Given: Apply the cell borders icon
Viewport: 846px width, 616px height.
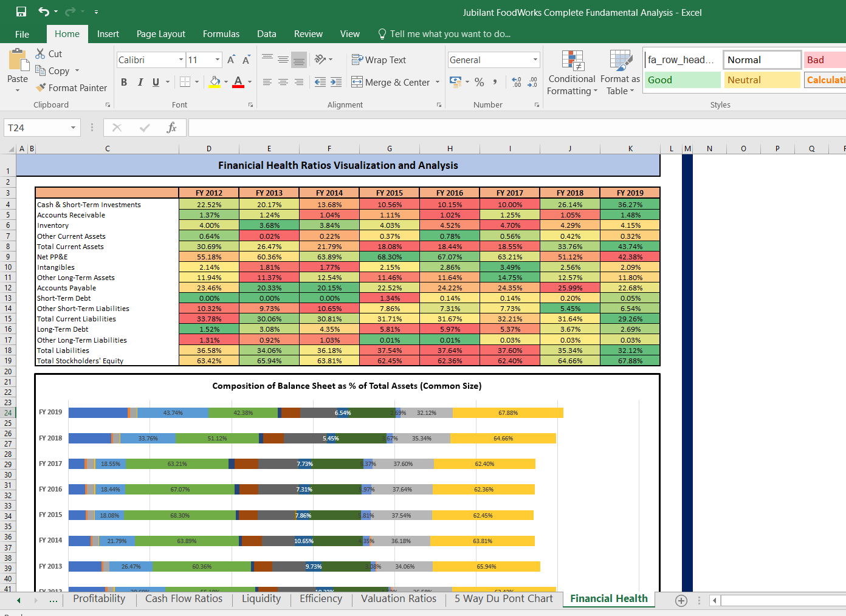Looking at the screenshot, I should 185,81.
